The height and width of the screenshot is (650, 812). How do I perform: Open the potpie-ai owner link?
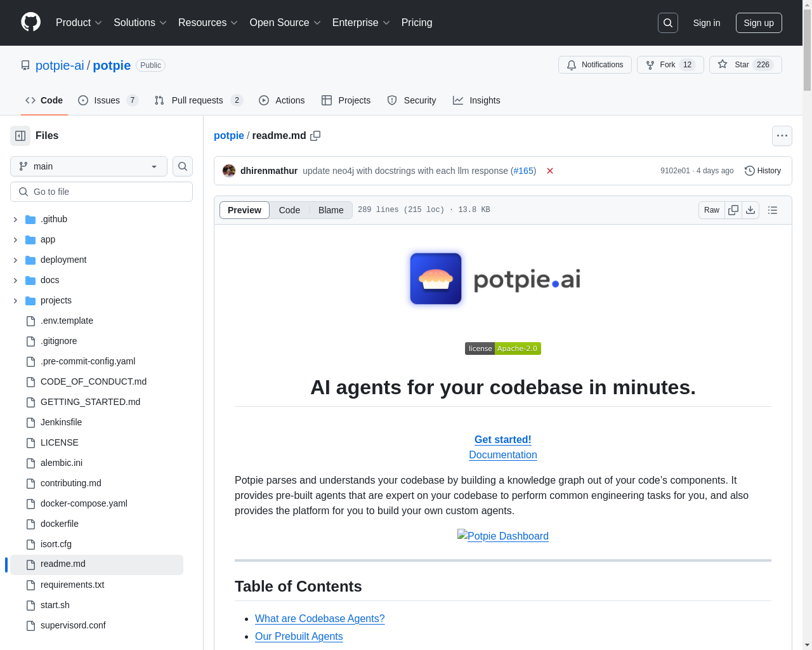tap(60, 65)
